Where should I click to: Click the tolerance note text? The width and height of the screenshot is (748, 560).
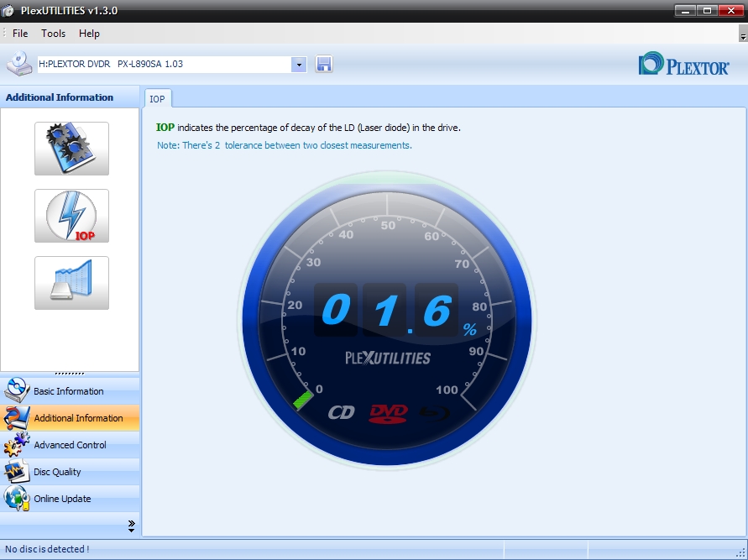click(285, 145)
